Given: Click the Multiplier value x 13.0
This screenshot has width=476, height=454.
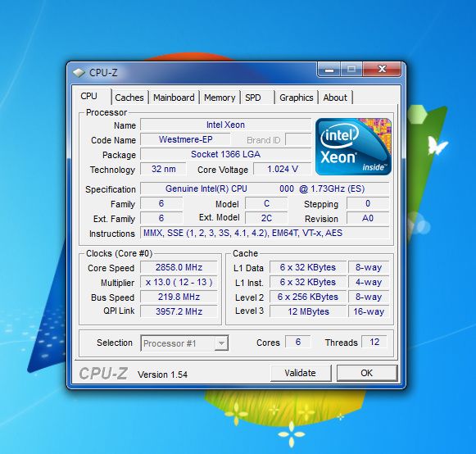Looking at the screenshot, I should point(179,282).
